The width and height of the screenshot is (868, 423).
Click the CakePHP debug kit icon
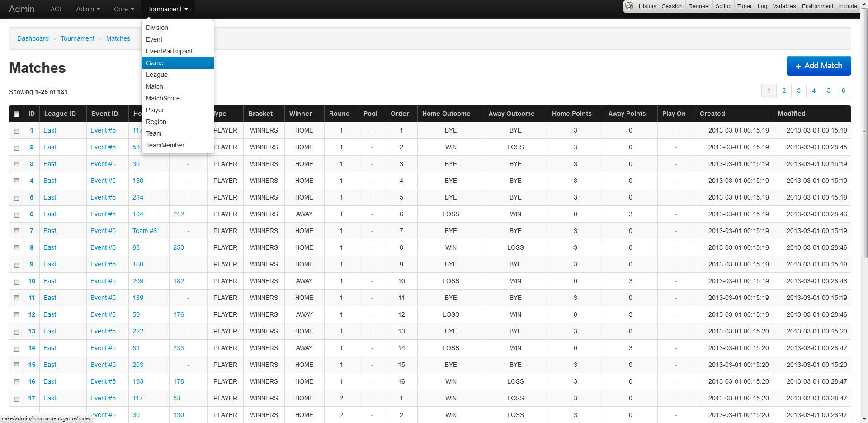pyautogui.click(x=629, y=6)
